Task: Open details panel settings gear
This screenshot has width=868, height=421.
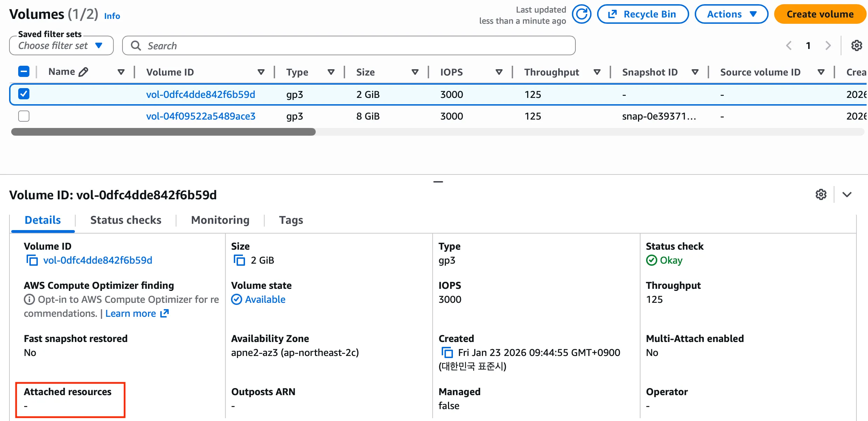Action: point(821,194)
